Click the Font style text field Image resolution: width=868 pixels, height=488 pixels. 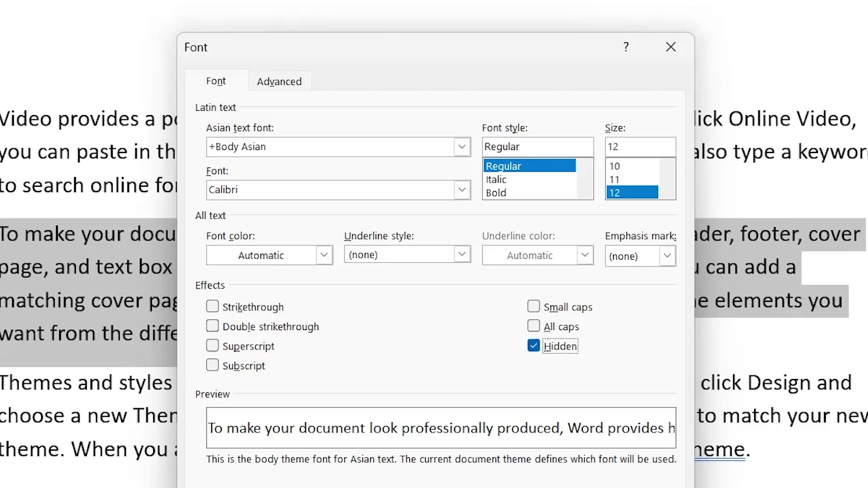538,146
